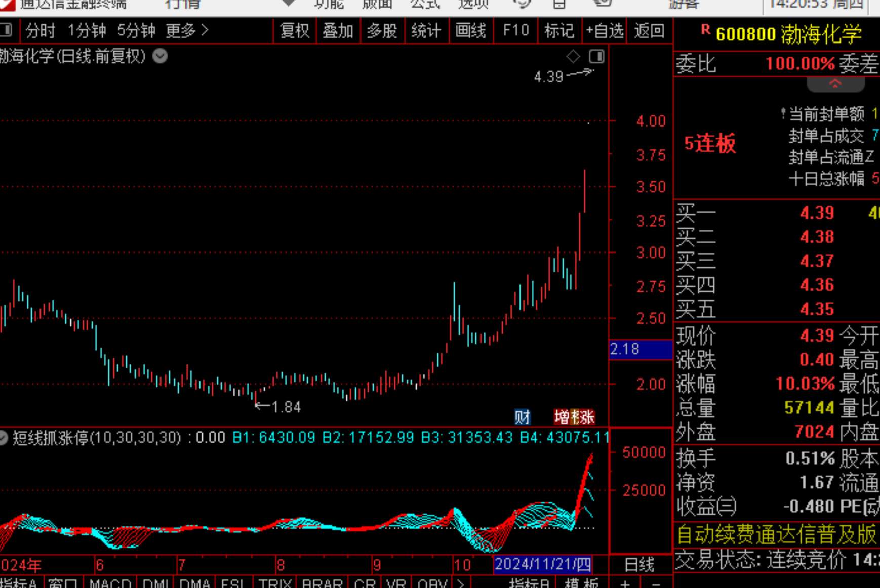880x588 pixels.
Task: Open 多股 multi-stock view
Action: (x=382, y=31)
